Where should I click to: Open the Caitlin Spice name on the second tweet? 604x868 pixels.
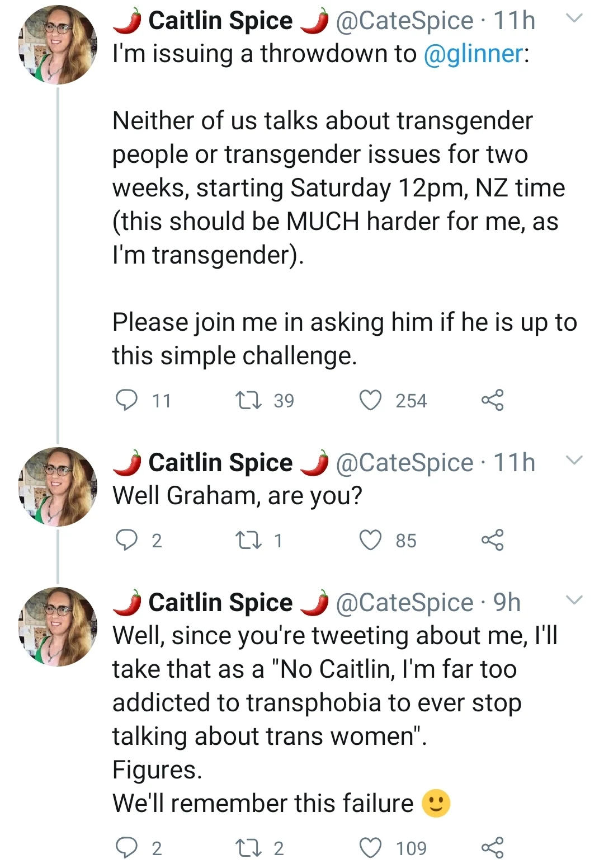coord(220,463)
